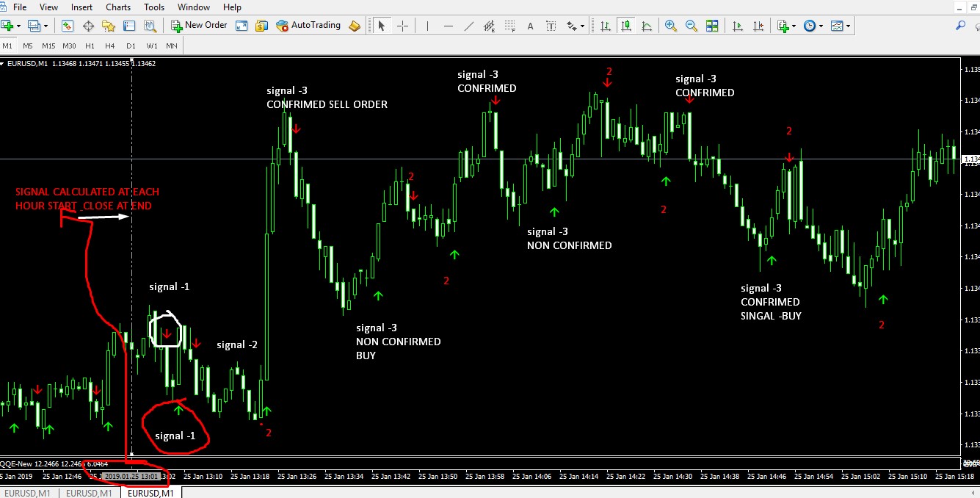Switch to the first EURUSD,M1 chart tab

pos(29,493)
